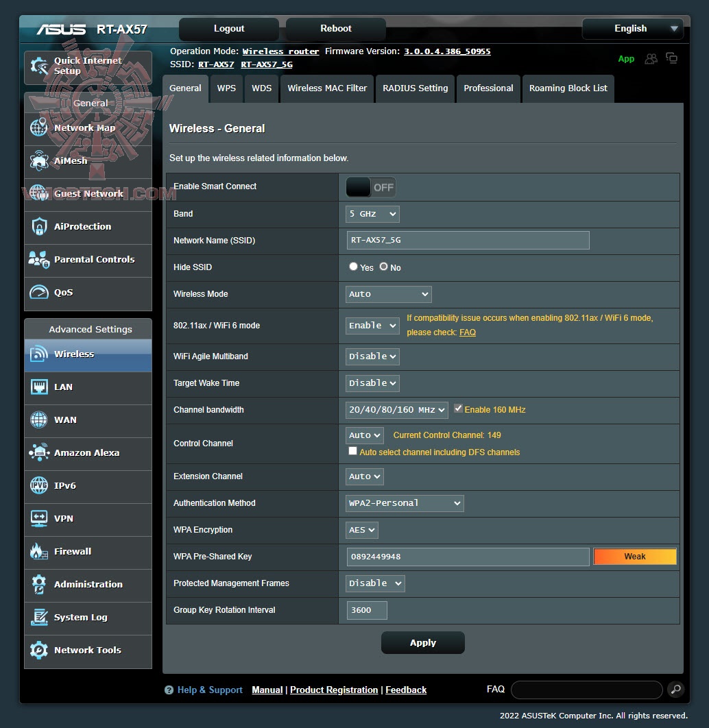This screenshot has height=728, width=709.
Task: Open the WAN globe icon
Action: coord(39,420)
